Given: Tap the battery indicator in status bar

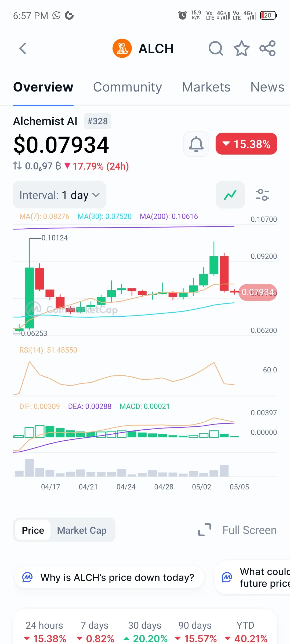Looking at the screenshot, I should 269,15.
